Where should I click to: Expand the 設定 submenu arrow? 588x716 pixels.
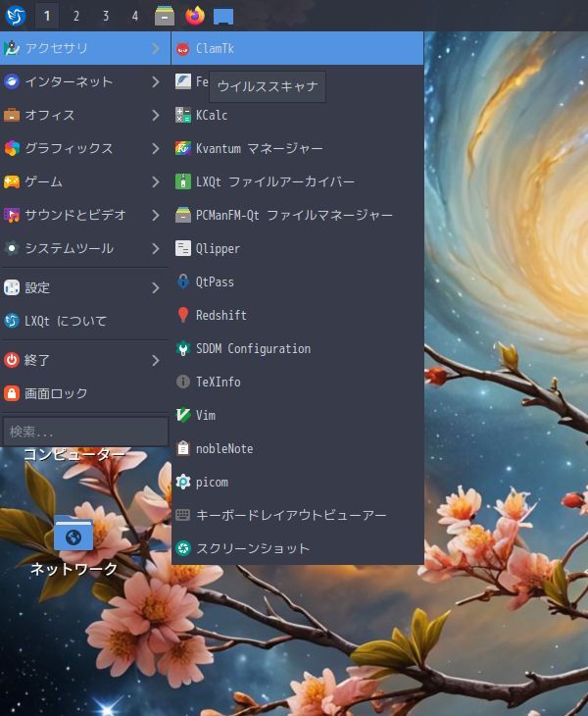pyautogui.click(x=156, y=287)
